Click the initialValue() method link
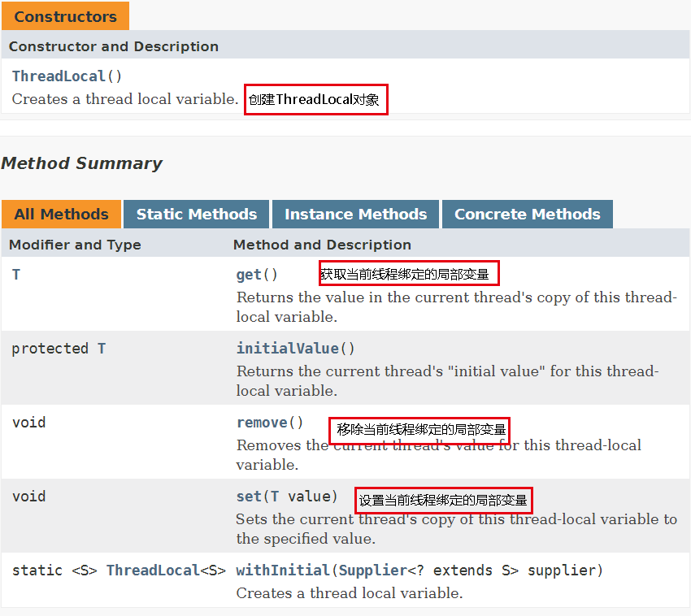The height and width of the screenshot is (616, 691). pyautogui.click(x=287, y=349)
